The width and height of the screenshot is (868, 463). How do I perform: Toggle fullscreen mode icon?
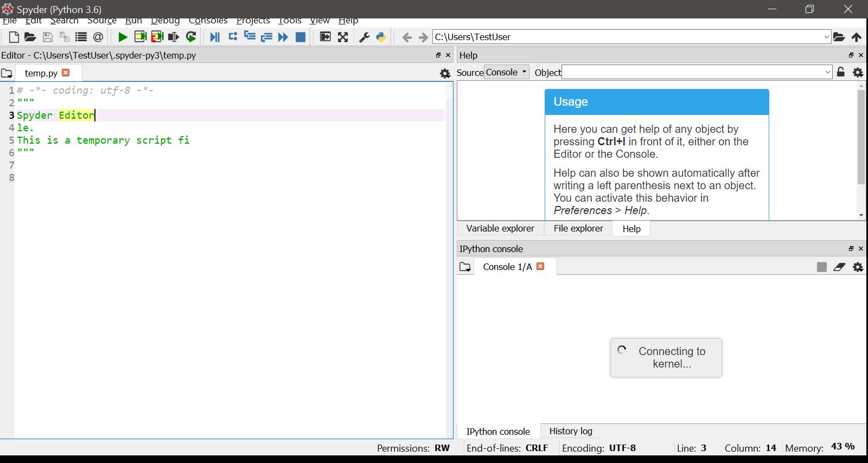[343, 37]
